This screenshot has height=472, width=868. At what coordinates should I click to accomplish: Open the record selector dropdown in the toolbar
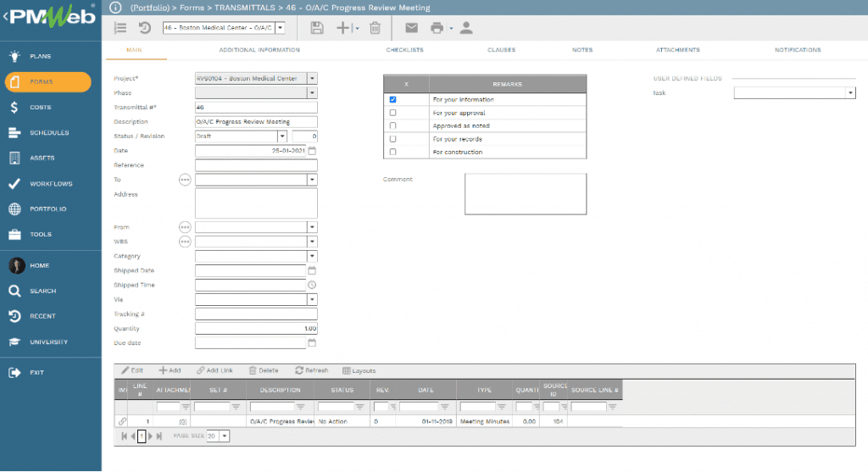pos(280,28)
